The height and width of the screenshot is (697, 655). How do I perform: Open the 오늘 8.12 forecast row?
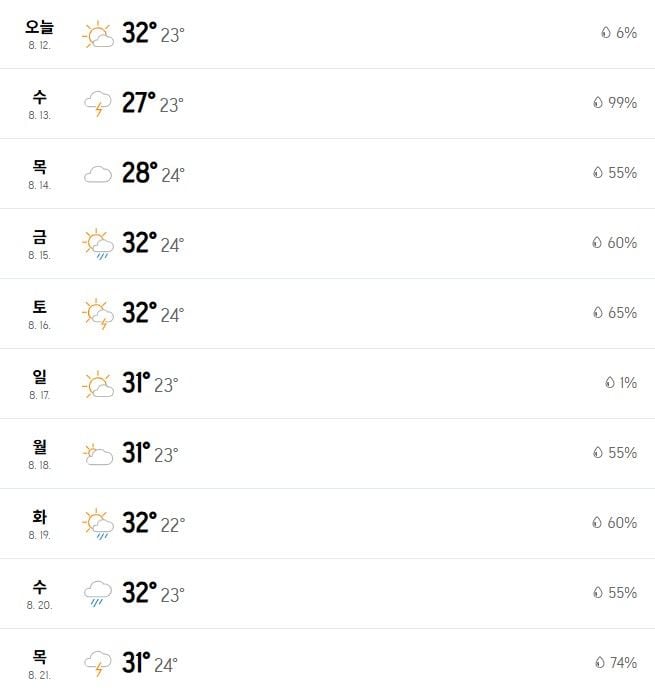tap(328, 34)
